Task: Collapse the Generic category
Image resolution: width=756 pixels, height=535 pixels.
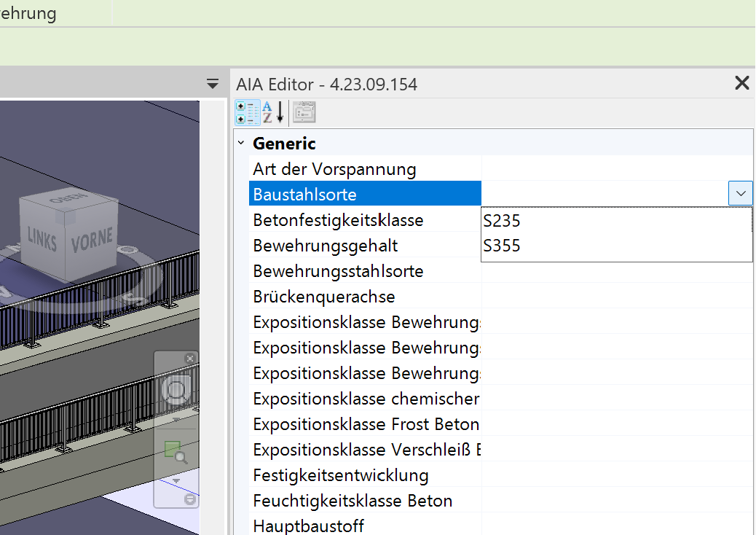Action: tap(241, 144)
